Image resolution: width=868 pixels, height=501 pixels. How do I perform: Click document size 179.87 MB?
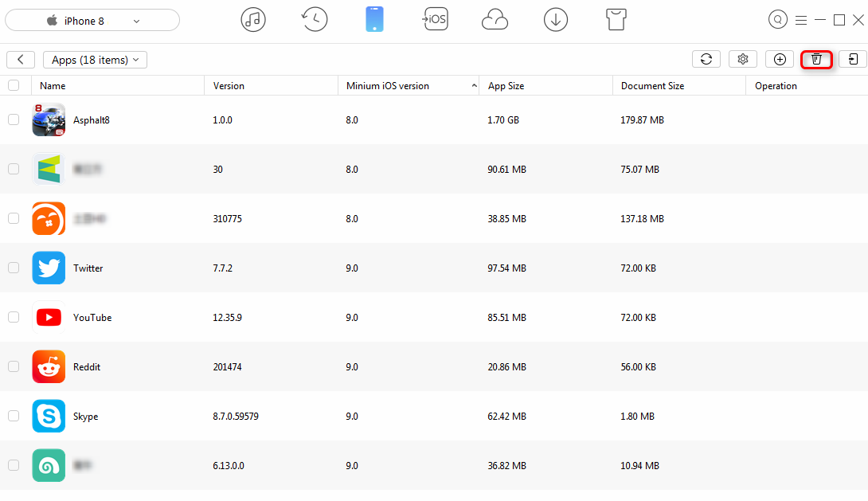[642, 120]
